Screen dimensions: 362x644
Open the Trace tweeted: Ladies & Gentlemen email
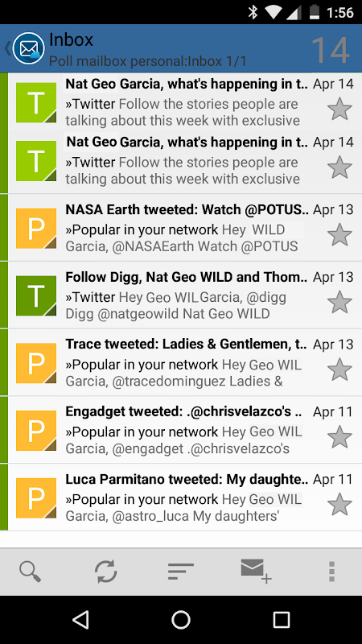(185, 363)
